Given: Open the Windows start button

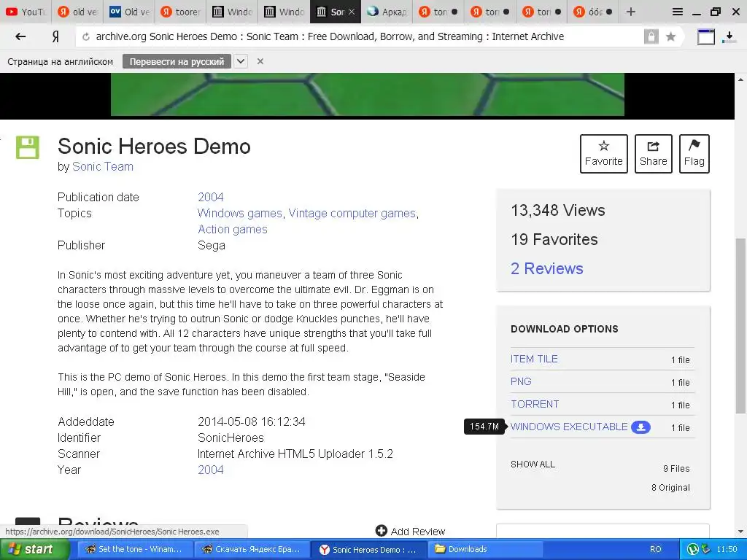Looking at the screenshot, I should tap(34, 549).
